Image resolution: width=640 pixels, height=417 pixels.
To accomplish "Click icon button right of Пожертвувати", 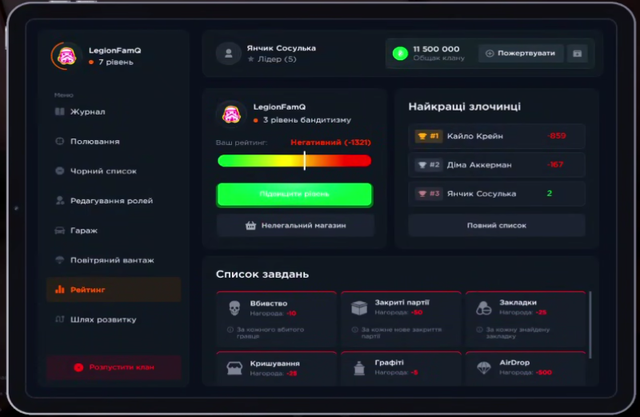I will [x=577, y=53].
